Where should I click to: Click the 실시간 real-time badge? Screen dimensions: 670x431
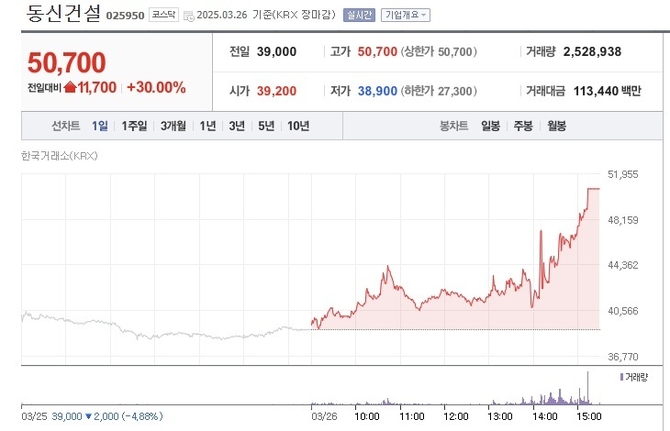357,15
